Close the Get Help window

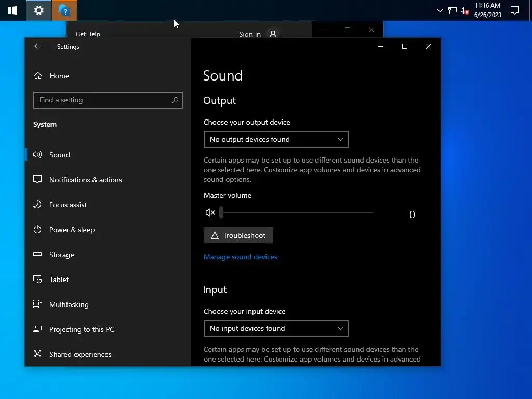point(371,30)
